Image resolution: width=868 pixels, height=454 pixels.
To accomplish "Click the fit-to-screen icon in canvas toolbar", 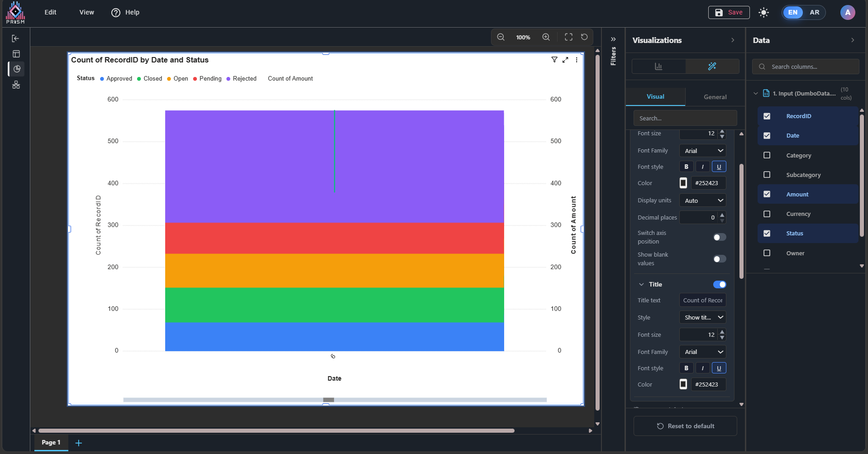I will (x=568, y=37).
